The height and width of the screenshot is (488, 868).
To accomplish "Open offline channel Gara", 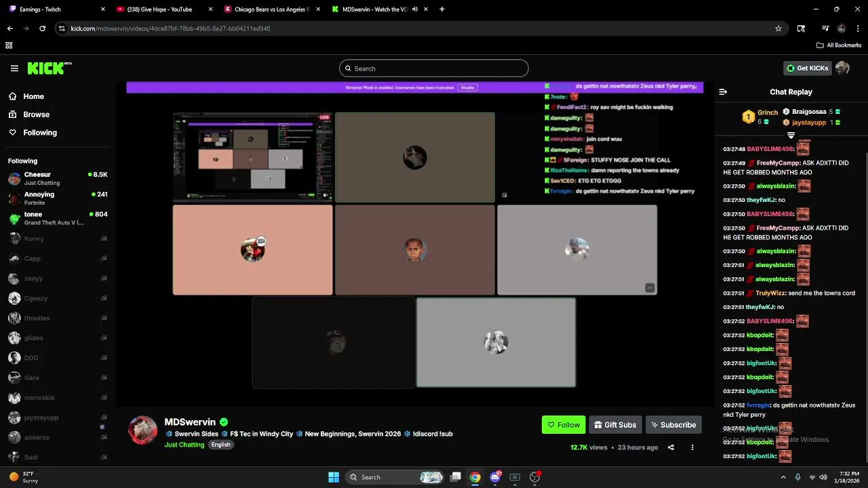I will click(58, 378).
